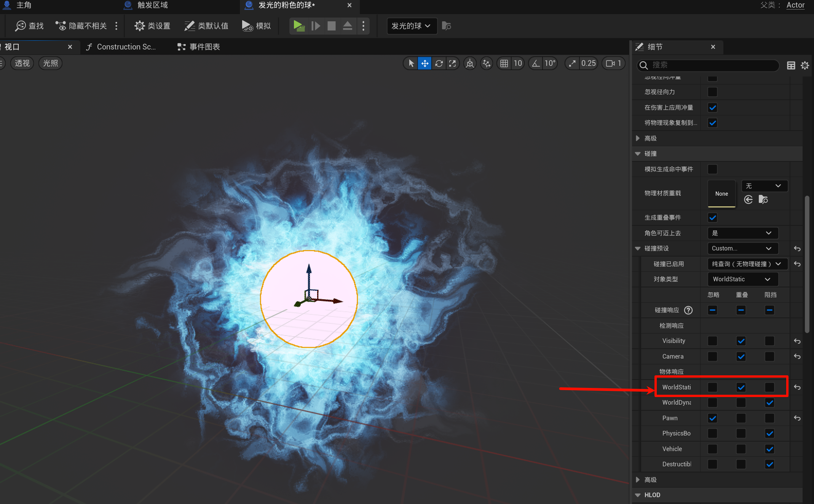The height and width of the screenshot is (504, 814).
Task: Toggle rotation angle snapping icon
Action: (x=536, y=64)
